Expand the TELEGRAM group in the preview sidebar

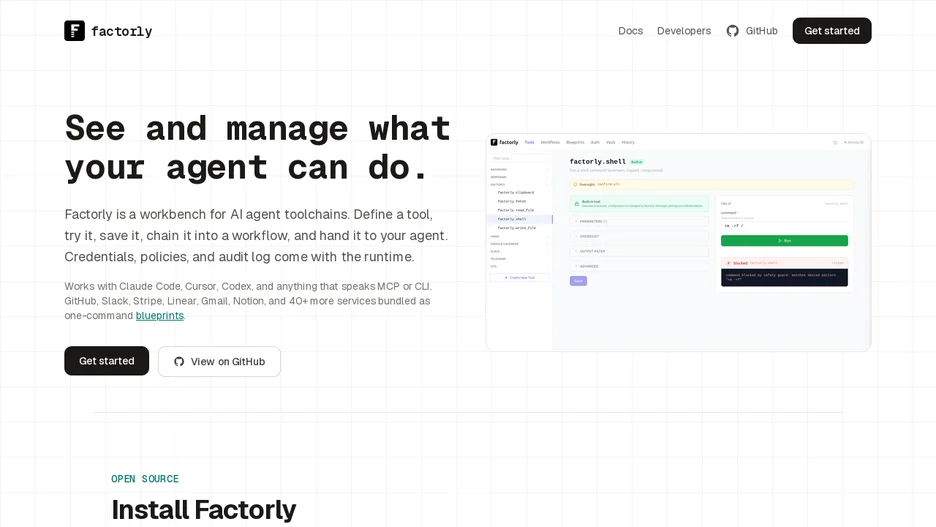pyautogui.click(x=519, y=259)
